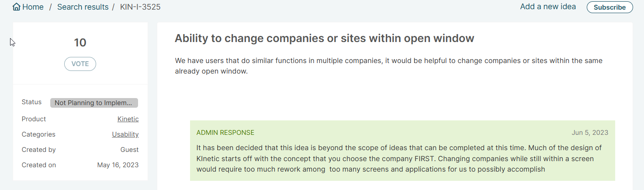Click the ADMIN RESPONSE label
Screen dimensions: 644x190
pyautogui.click(x=225, y=133)
